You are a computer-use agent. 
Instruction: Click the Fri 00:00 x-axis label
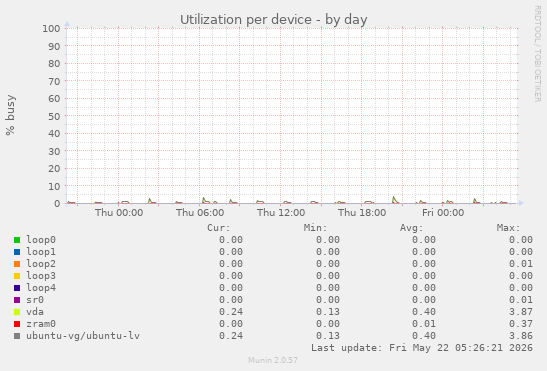pos(443,213)
